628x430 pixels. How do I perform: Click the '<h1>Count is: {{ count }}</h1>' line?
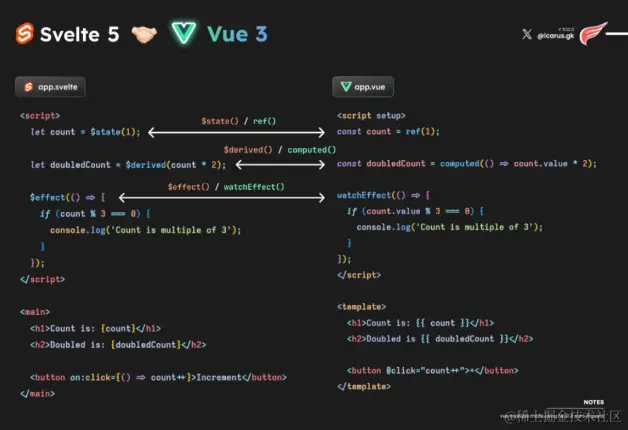421,323
